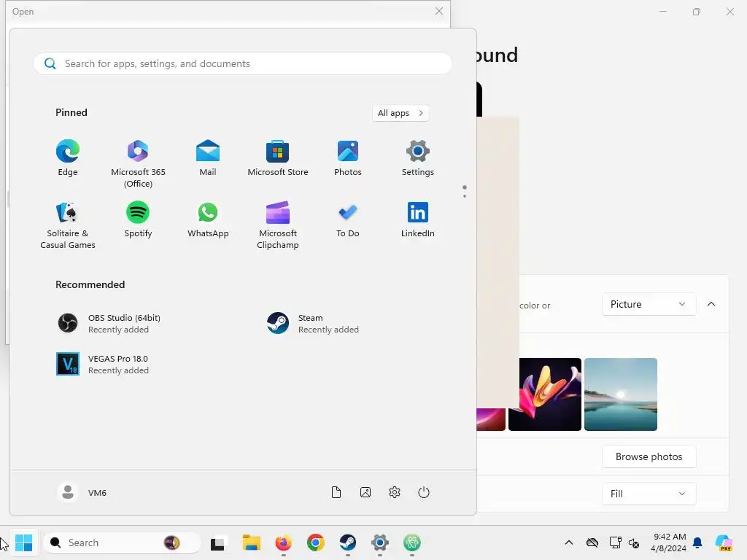747x560 pixels.
Task: Open Google Chrome from taskbar
Action: pyautogui.click(x=315, y=542)
